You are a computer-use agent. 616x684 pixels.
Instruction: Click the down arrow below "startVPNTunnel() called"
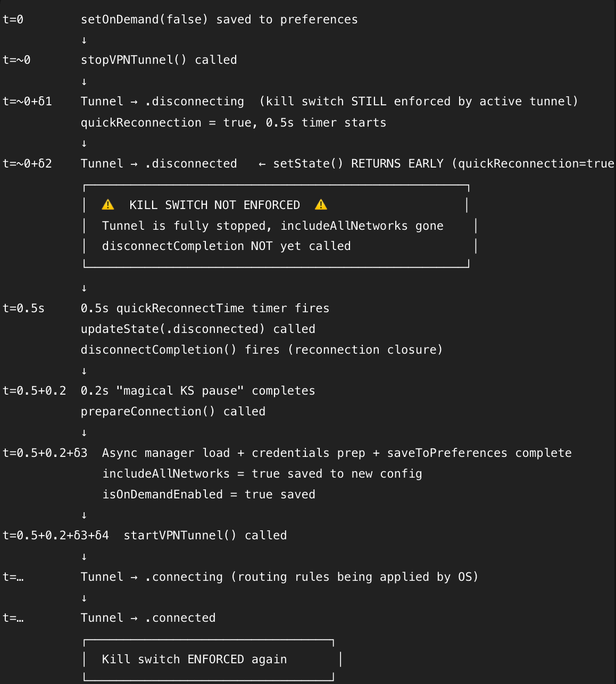[x=84, y=557]
